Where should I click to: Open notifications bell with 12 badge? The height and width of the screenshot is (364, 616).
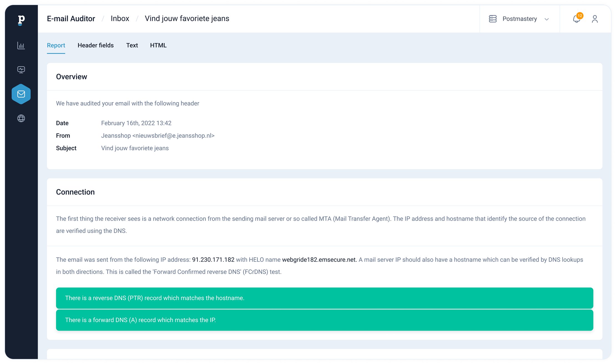coord(577,19)
